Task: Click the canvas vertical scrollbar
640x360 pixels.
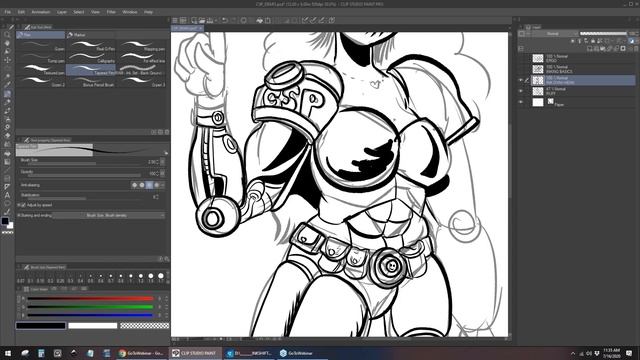Action: pyautogui.click(x=510, y=184)
